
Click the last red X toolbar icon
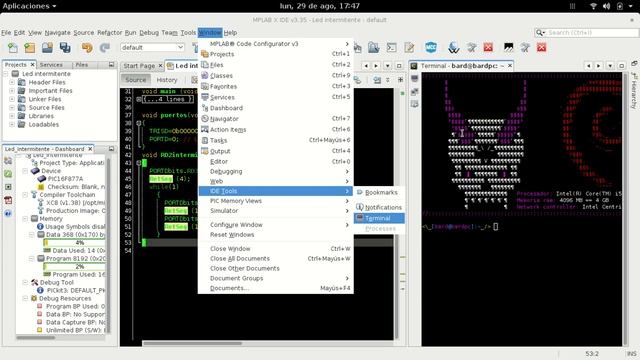tap(542, 47)
